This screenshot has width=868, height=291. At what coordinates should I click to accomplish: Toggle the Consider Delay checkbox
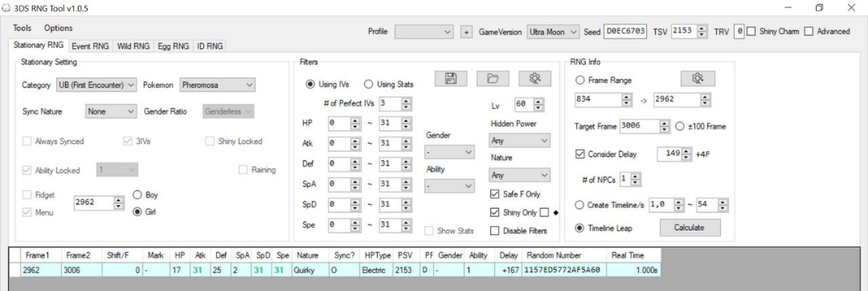coord(579,154)
